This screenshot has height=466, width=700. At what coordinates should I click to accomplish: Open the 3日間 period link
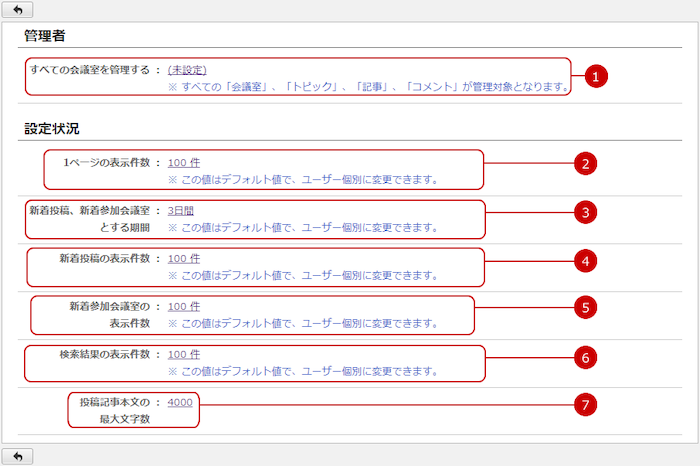[182, 210]
